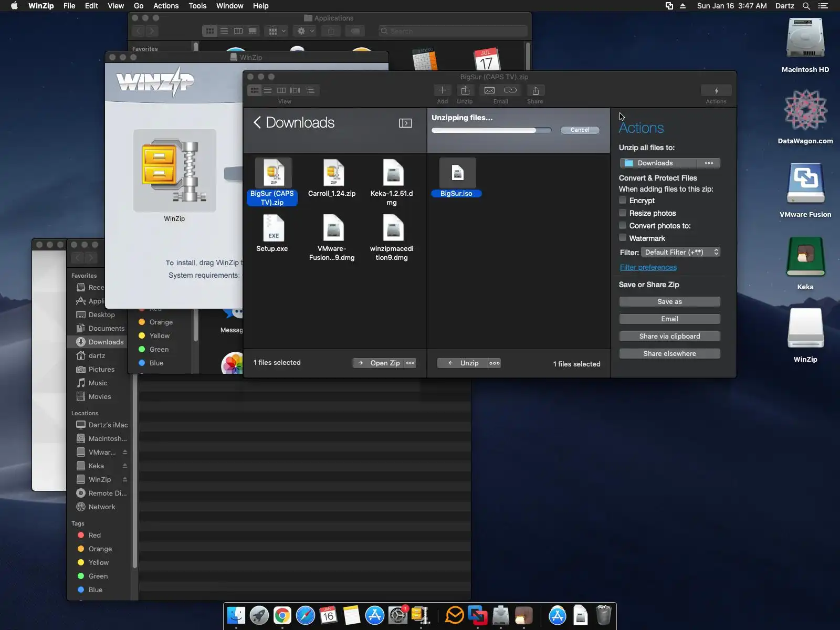Open destination options beside the Downloads folder
Viewport: 840px width, 630px height.
[709, 163]
